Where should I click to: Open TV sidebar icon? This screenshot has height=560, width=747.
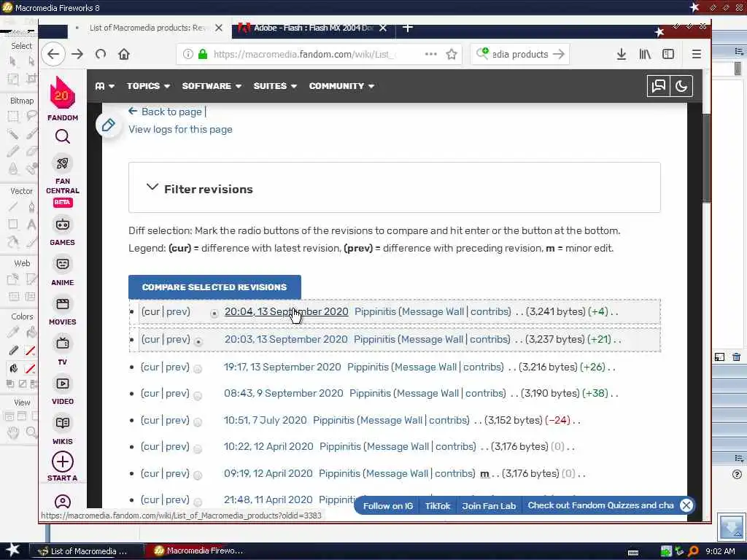tap(63, 343)
